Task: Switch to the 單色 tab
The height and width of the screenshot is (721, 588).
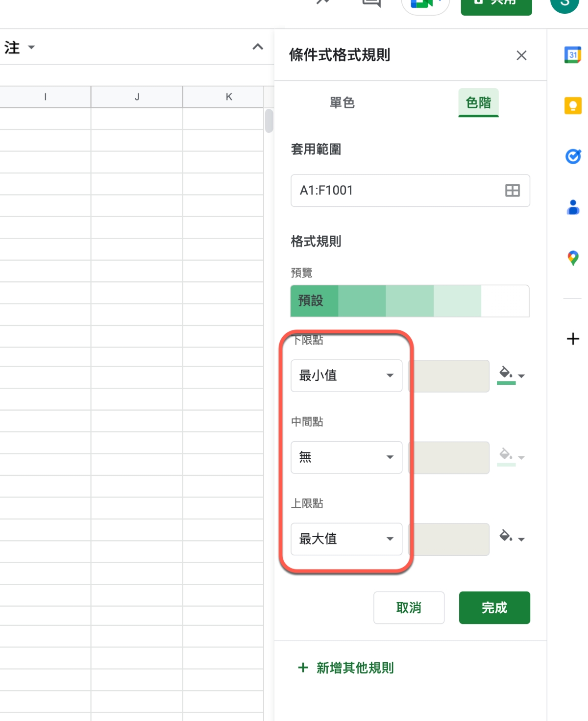Action: pyautogui.click(x=342, y=103)
